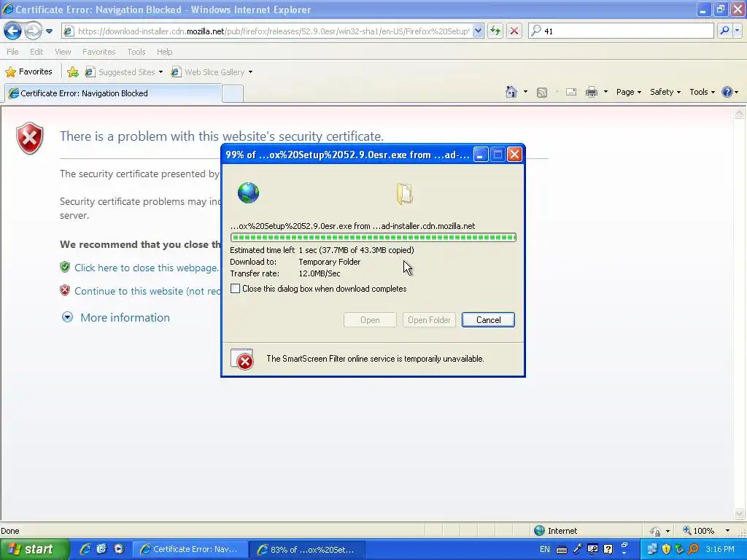Click the Favorites star button
Image resolution: width=747 pixels, height=560 pixels.
28,72
